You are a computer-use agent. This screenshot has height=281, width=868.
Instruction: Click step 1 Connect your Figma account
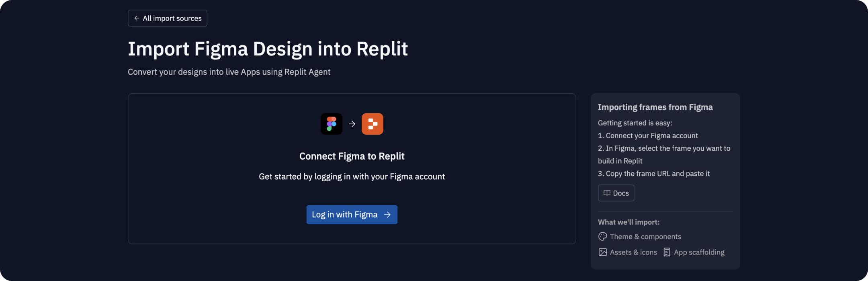pos(648,135)
